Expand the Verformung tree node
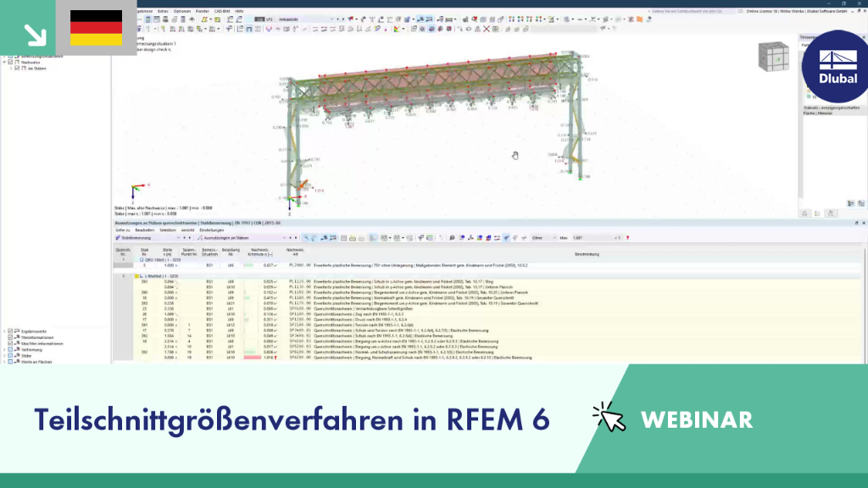The width and height of the screenshot is (868, 488). click(4, 349)
